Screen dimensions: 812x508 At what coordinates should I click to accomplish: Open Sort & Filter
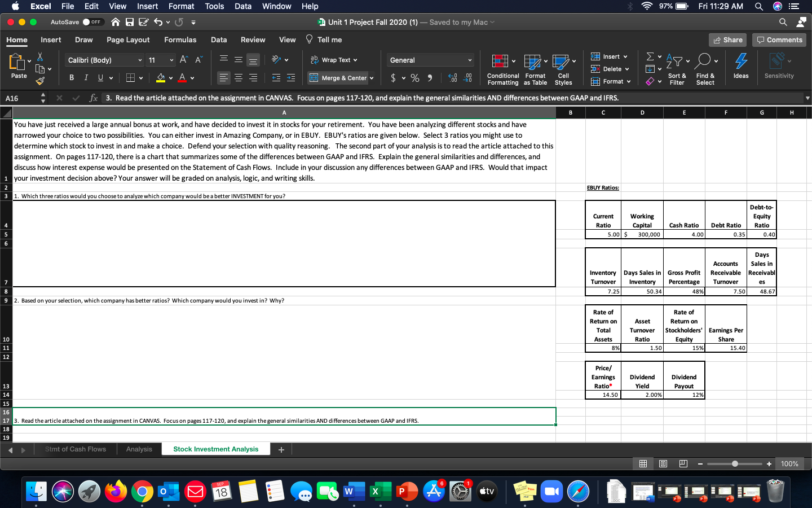677,70
